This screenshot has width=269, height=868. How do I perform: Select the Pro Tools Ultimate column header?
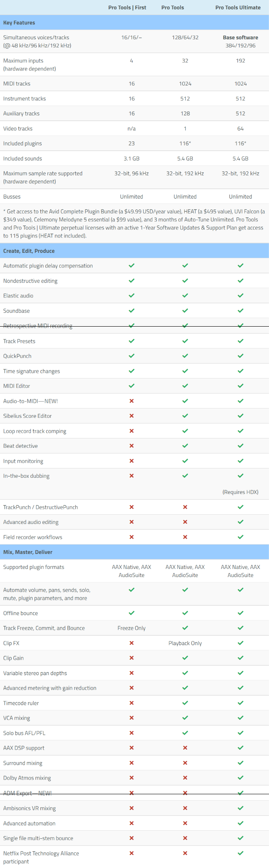[238, 7]
